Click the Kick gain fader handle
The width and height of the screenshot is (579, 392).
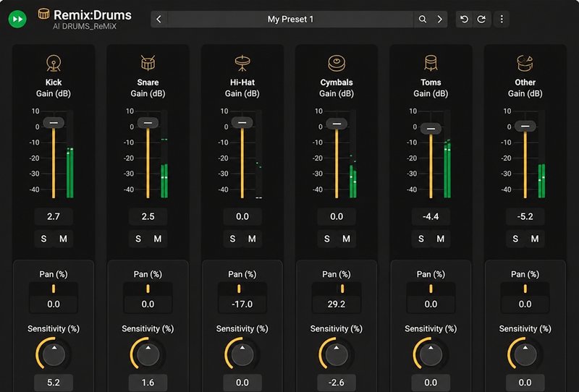tap(54, 122)
